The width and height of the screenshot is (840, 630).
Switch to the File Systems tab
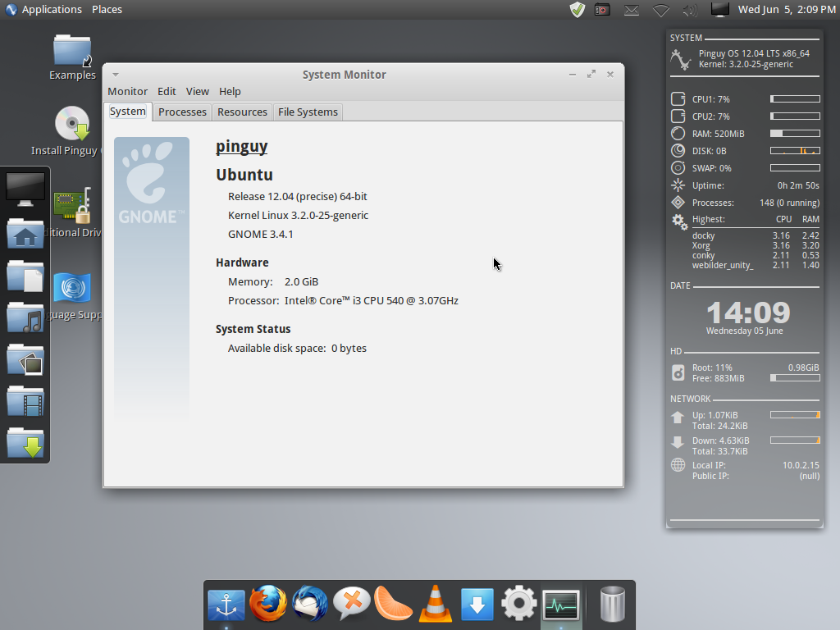pyautogui.click(x=308, y=112)
